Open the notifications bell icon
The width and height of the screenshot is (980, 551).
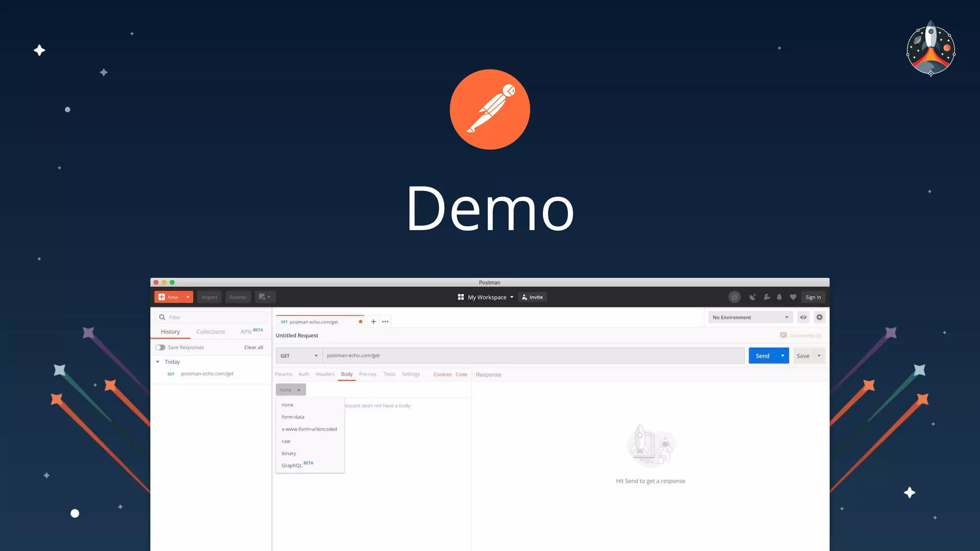tap(780, 297)
